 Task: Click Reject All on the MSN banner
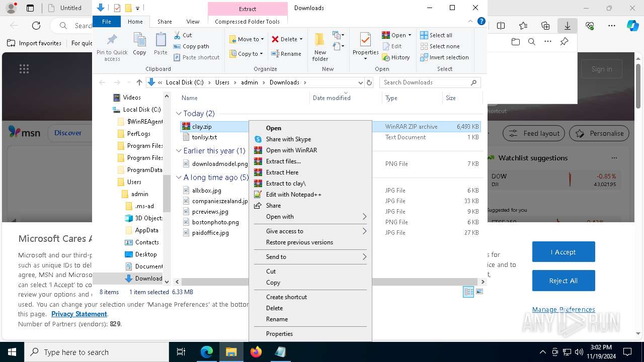click(x=563, y=281)
